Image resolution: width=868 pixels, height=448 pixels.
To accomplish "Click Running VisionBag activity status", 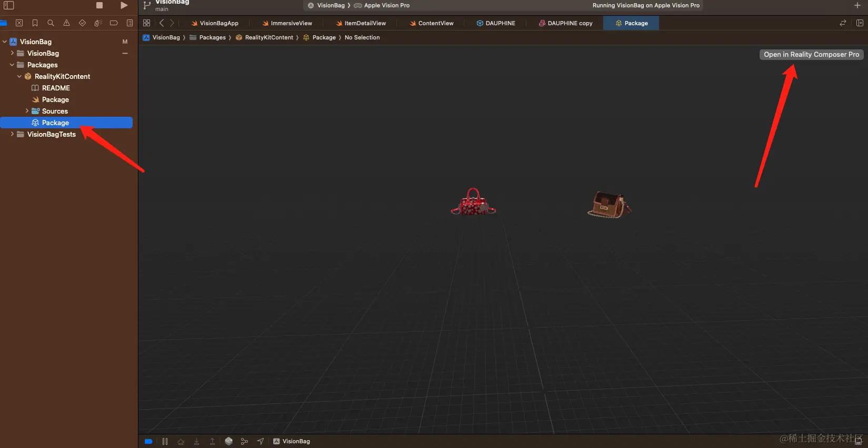I will 646,5.
